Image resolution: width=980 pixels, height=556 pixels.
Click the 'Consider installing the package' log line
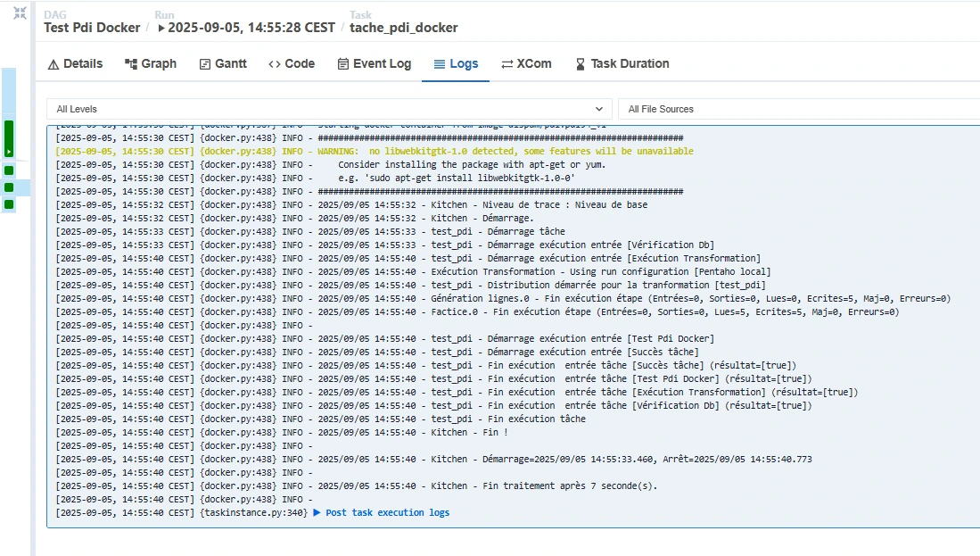tap(331, 164)
